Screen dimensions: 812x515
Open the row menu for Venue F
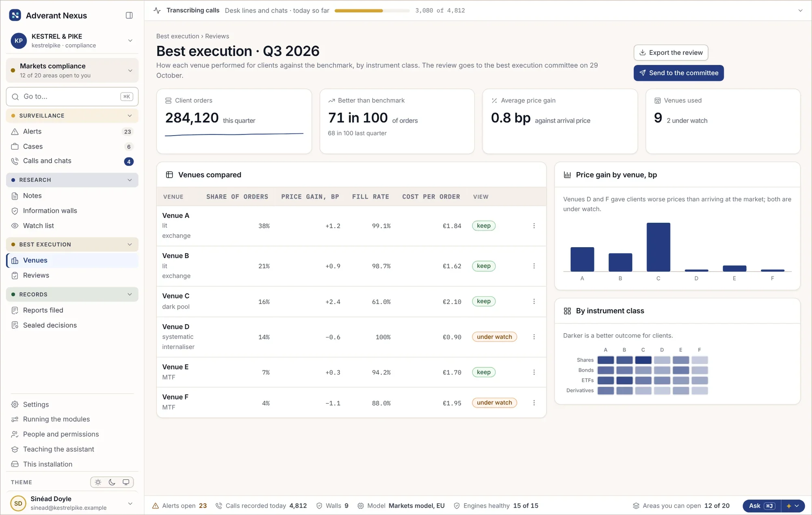534,403
